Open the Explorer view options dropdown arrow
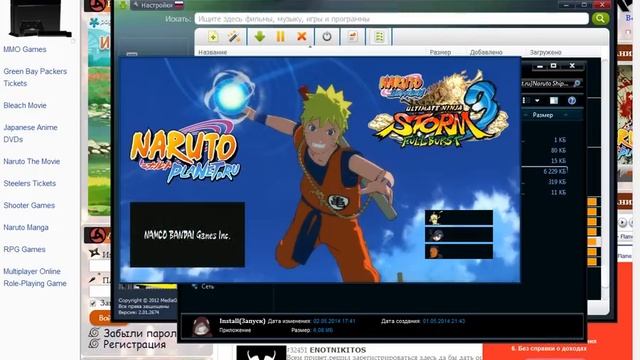Screen dimensions: 640x360 [x=537, y=100]
